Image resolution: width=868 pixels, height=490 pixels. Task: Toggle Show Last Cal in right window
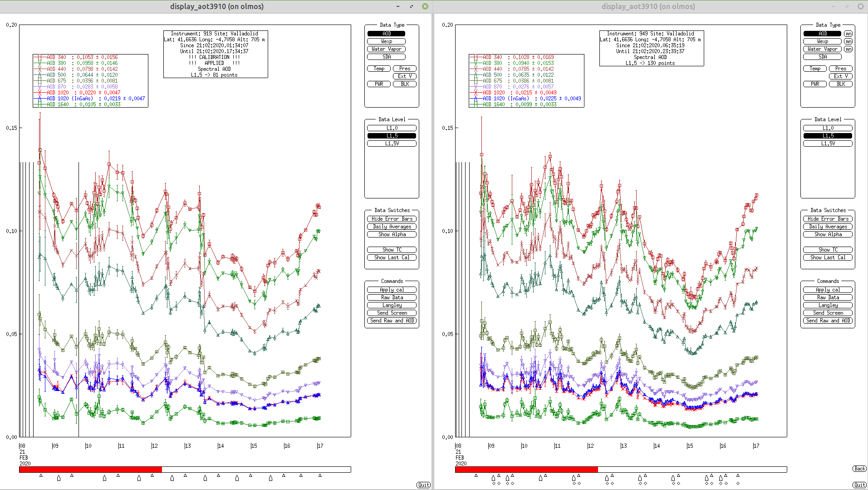tap(828, 257)
